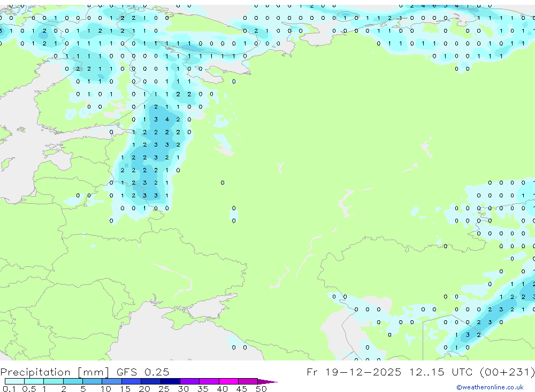Click the legend label "0.1"

9,389
